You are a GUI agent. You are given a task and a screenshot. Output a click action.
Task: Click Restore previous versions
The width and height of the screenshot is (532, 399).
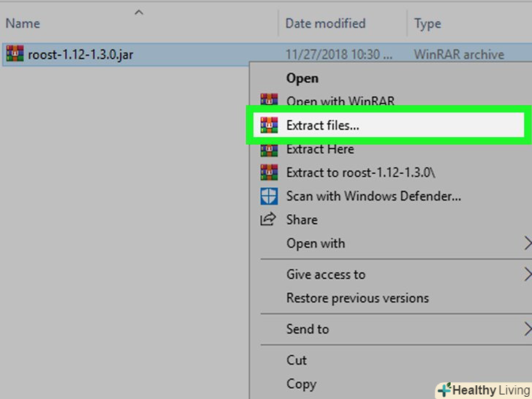point(357,298)
